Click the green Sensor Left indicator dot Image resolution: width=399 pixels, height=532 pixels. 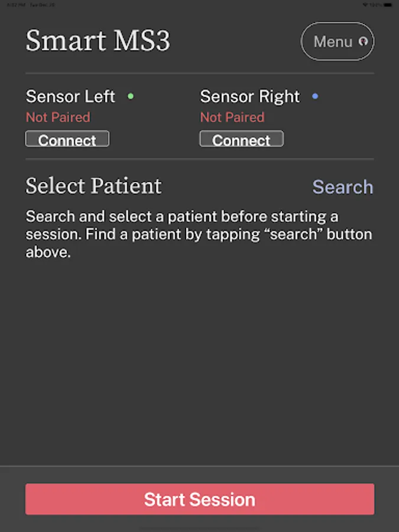pyautogui.click(x=131, y=96)
